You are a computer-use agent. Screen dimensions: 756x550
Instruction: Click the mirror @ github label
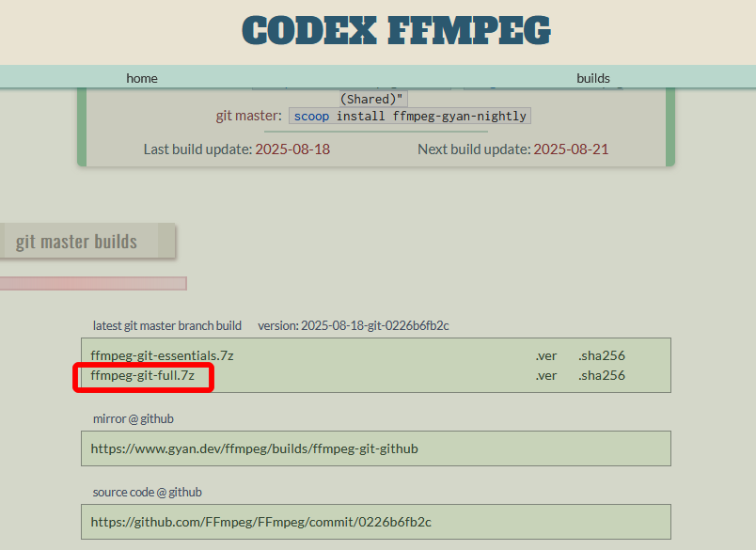[134, 419]
